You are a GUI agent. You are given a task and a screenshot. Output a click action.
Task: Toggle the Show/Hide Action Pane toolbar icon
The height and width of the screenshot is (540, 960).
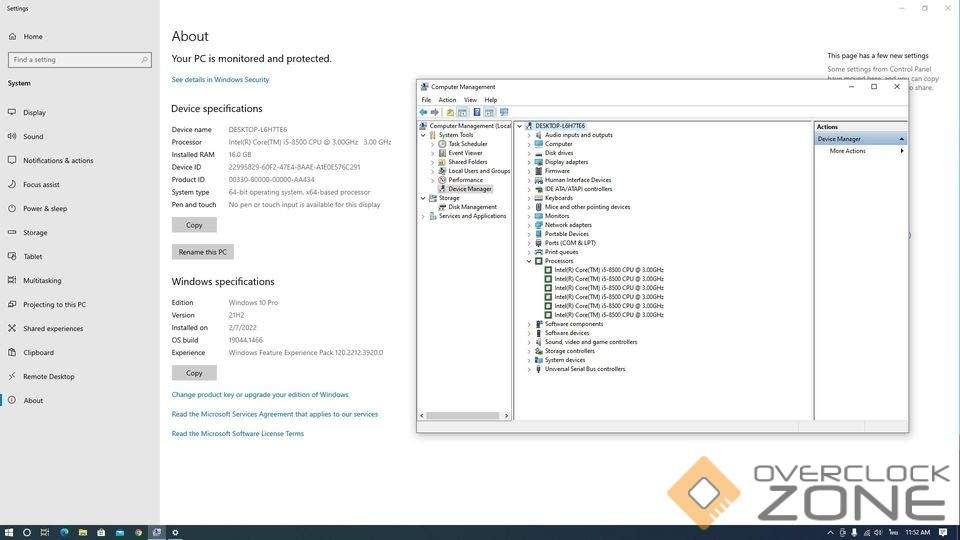pyautogui.click(x=489, y=113)
